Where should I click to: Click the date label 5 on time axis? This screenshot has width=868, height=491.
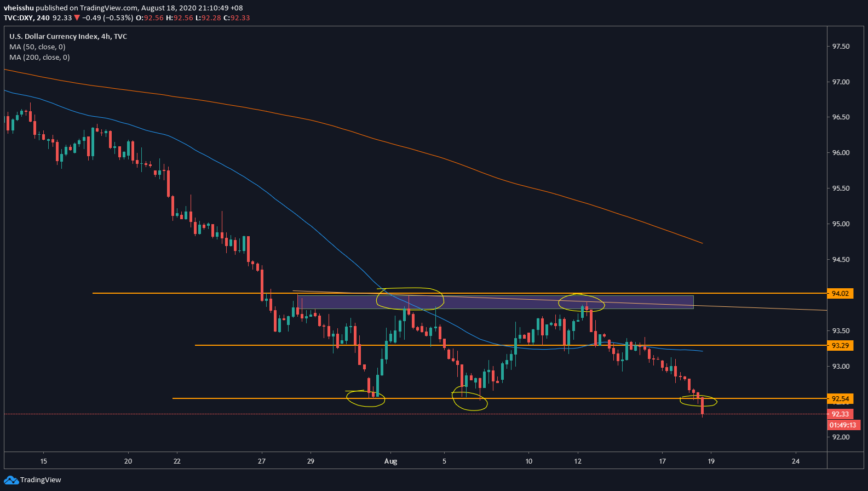pos(444,461)
